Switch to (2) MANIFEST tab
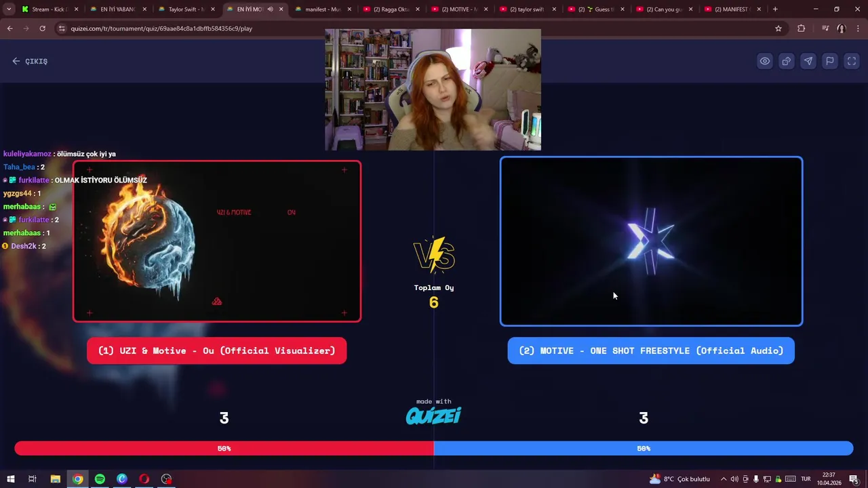The height and width of the screenshot is (488, 868). [x=732, y=9]
